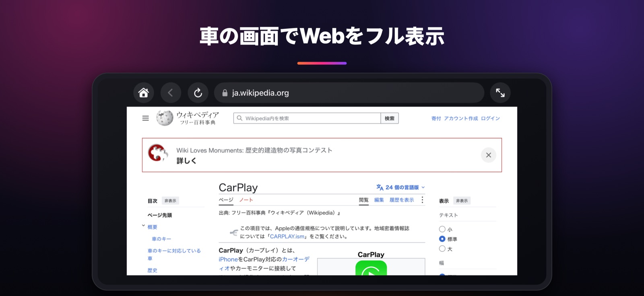Expand the 24 個の言語版 language dropdown
This screenshot has width=644, height=296.
point(400,187)
